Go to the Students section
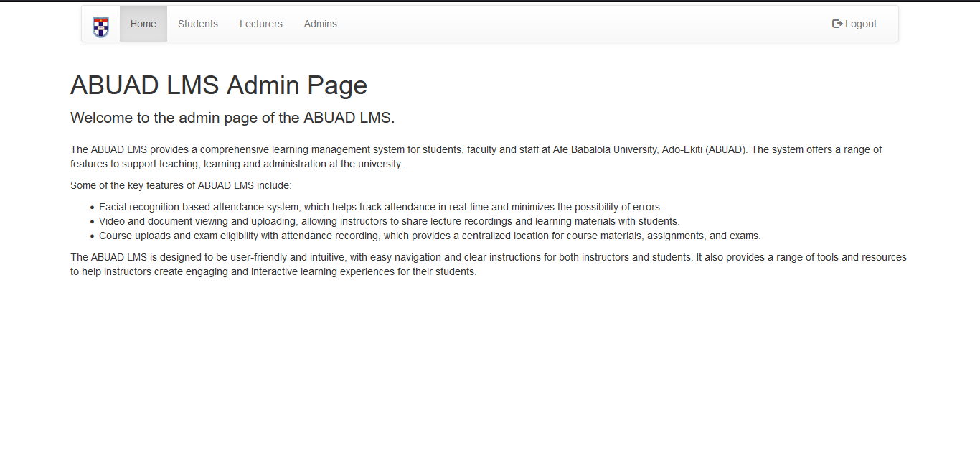 [x=198, y=24]
